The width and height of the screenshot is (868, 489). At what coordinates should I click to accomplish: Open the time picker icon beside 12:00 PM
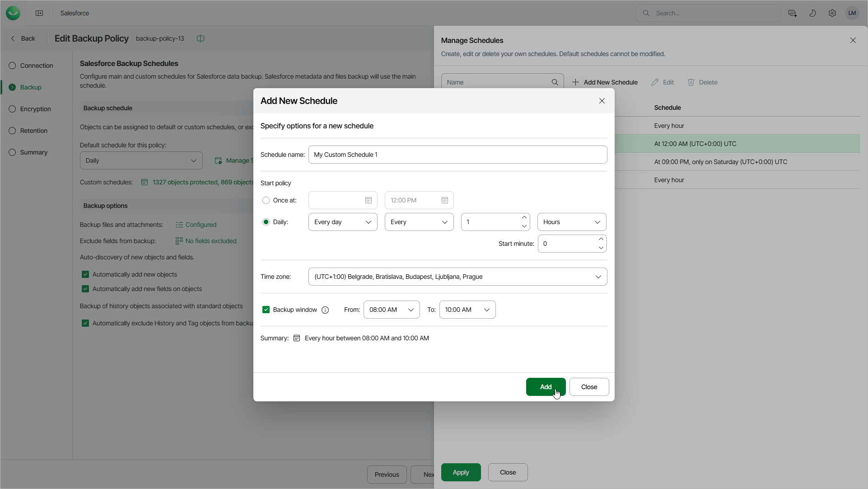pyautogui.click(x=445, y=201)
